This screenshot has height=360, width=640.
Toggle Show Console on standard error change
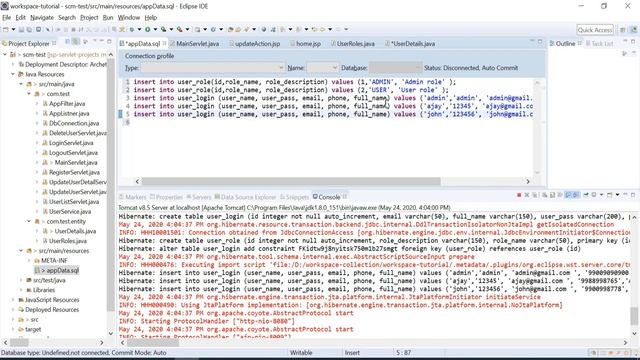point(576,195)
